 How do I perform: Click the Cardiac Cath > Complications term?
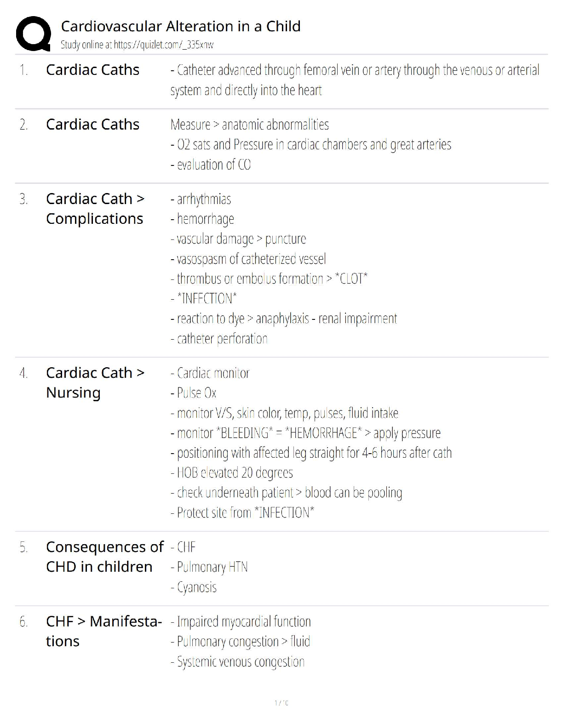tap(95, 209)
